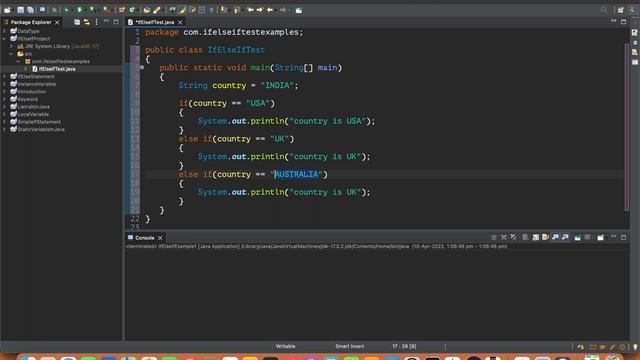Maximize the Console view
This screenshot has width=640, height=360.
623,237
